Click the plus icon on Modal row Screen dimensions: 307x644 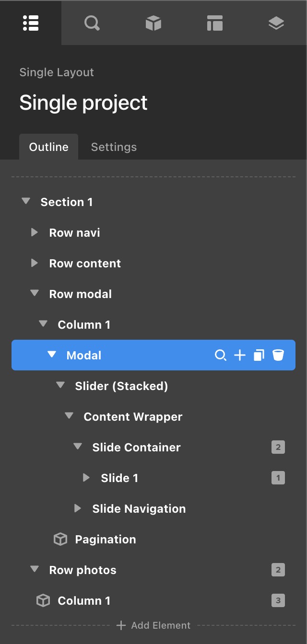[239, 355]
